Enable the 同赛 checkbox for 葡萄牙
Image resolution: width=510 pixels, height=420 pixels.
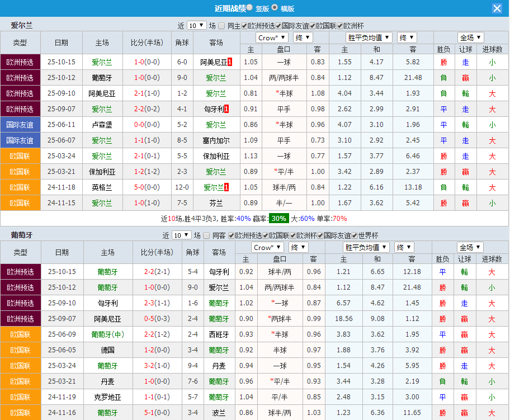pos(207,235)
